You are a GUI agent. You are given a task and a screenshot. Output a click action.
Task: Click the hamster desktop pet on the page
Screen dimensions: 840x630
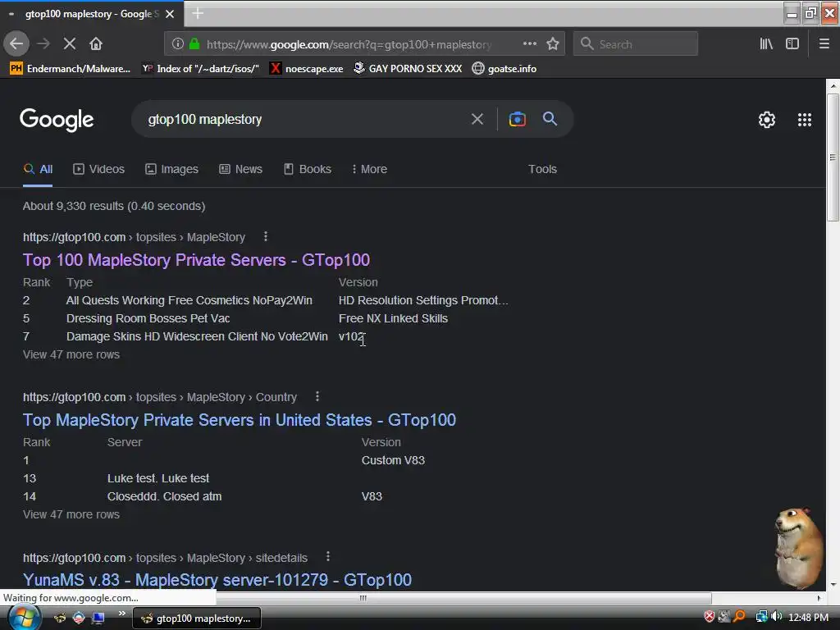[x=799, y=547]
